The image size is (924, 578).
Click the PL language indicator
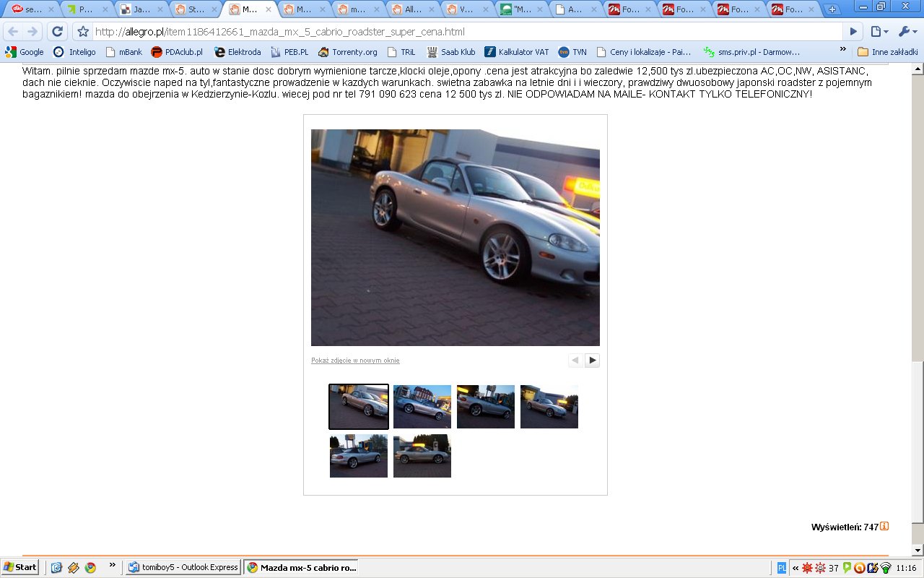[x=782, y=568]
